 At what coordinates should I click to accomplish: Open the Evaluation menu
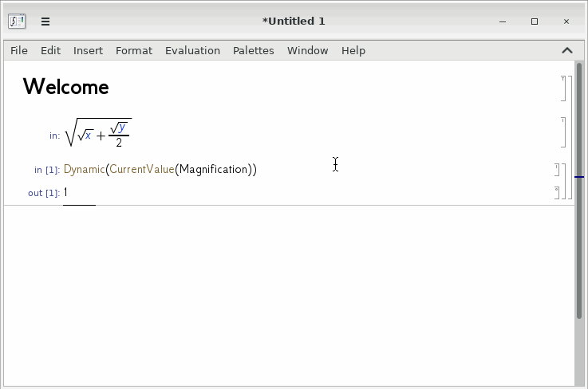(x=193, y=50)
